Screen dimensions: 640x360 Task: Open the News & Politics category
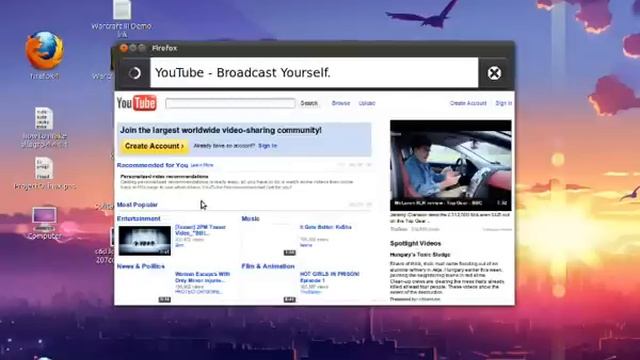(x=141, y=266)
